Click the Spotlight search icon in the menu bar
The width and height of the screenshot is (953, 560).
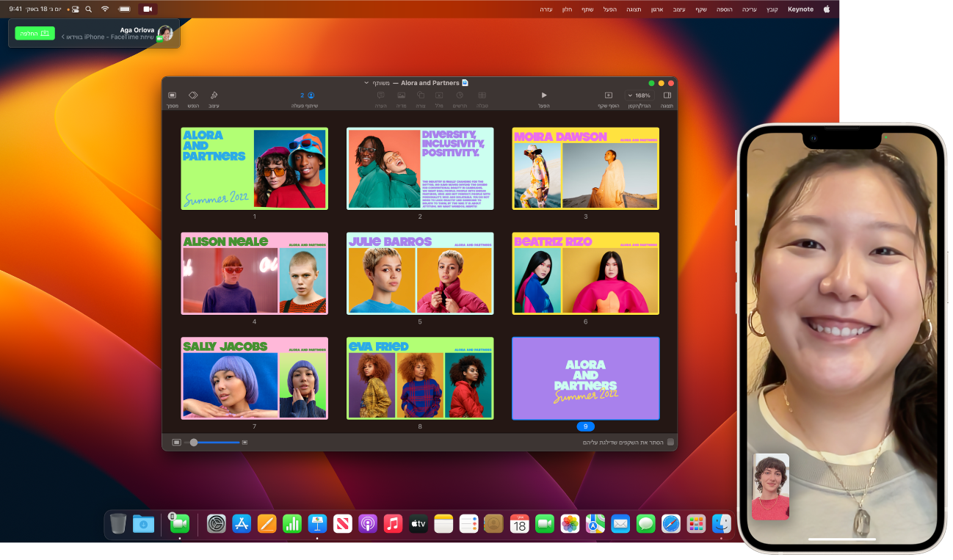[87, 9]
